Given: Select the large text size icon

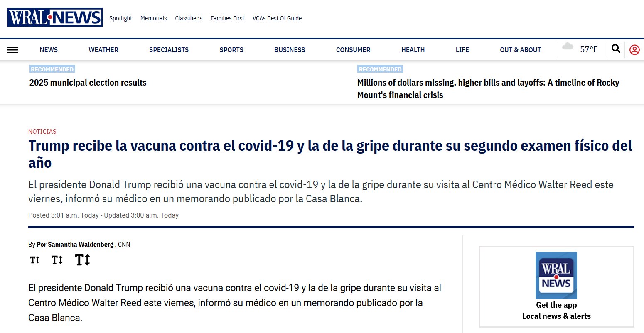Looking at the screenshot, I should tap(82, 260).
